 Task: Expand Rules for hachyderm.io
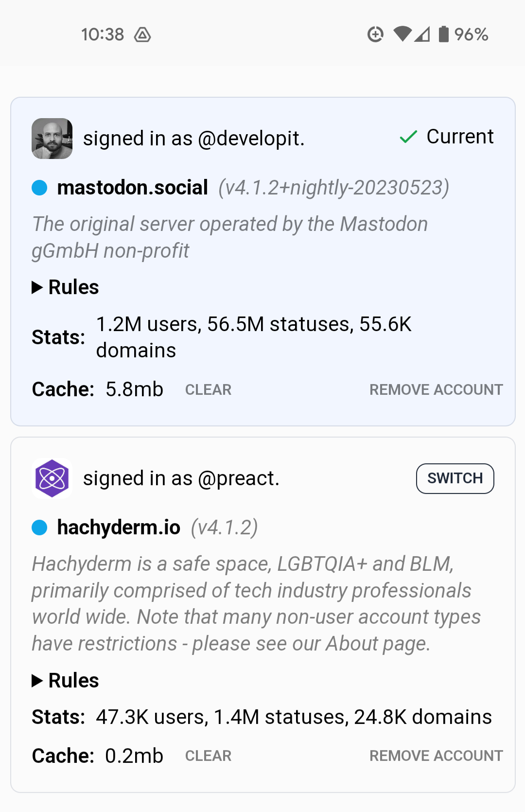(x=66, y=681)
